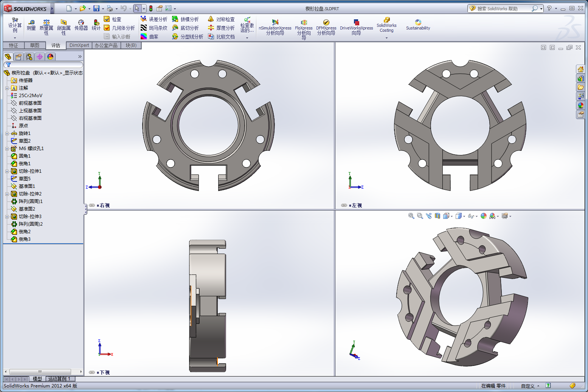Run Draft Analysis (拔模分析)
588x392 pixels.
click(x=185, y=19)
